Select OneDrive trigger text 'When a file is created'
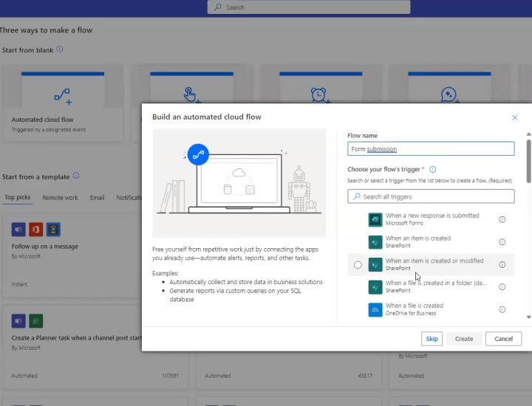 415,306
